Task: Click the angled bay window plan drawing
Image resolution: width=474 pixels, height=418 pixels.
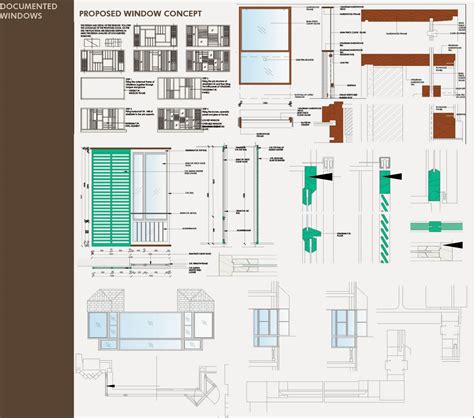Action: [148, 379]
